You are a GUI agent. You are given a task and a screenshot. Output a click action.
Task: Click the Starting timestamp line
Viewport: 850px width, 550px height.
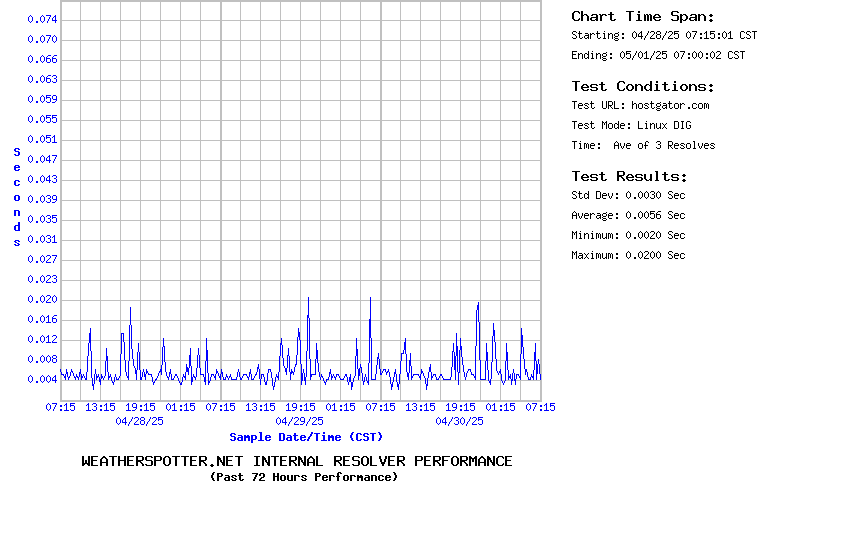664,35
